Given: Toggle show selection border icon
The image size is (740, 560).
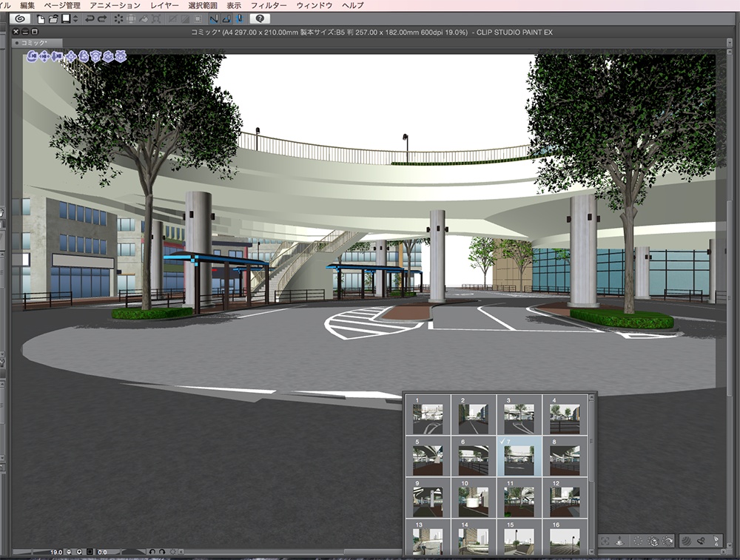Looking at the screenshot, I should 198,19.
